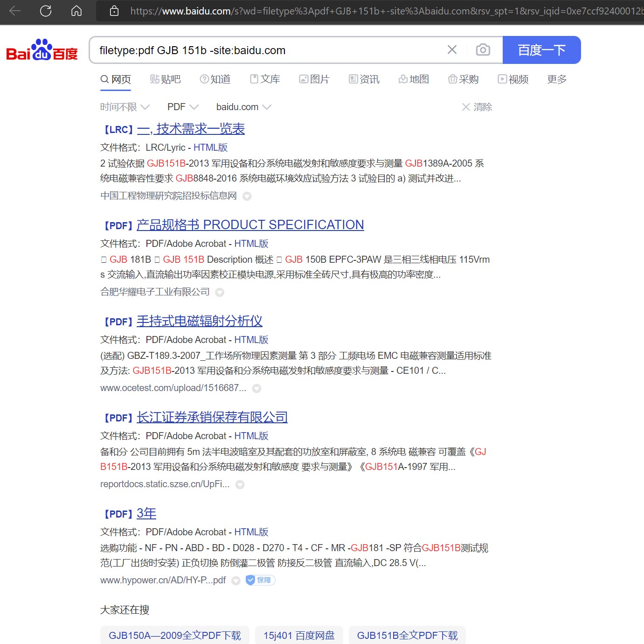Expand the 时间不限 time filter dropdown
The width and height of the screenshot is (644, 644).
pos(125,107)
